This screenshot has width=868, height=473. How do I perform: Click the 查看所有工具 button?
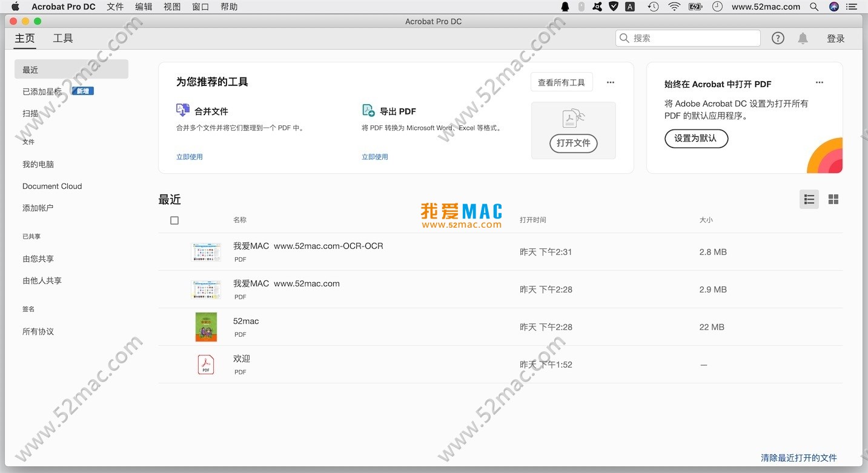tap(562, 82)
